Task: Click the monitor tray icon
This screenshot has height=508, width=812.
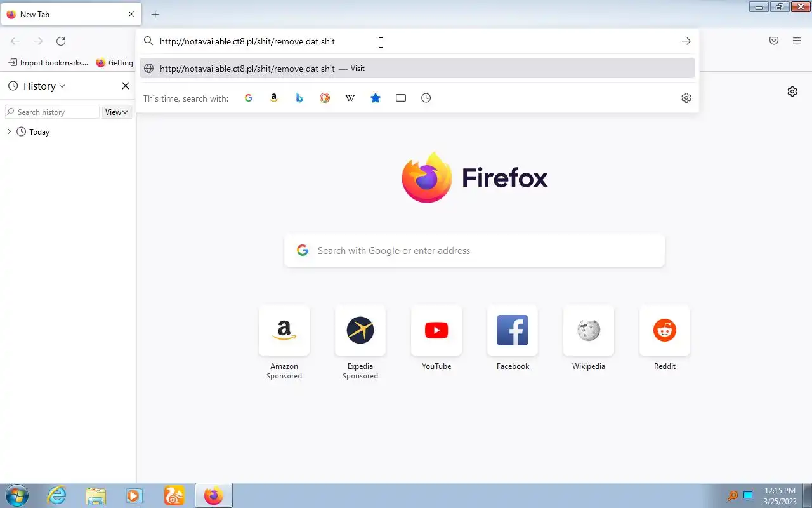Action: pyautogui.click(x=748, y=495)
